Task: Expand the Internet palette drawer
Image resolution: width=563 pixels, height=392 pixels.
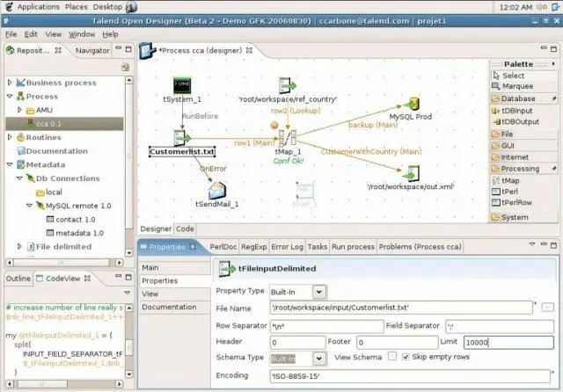Action: (x=523, y=157)
